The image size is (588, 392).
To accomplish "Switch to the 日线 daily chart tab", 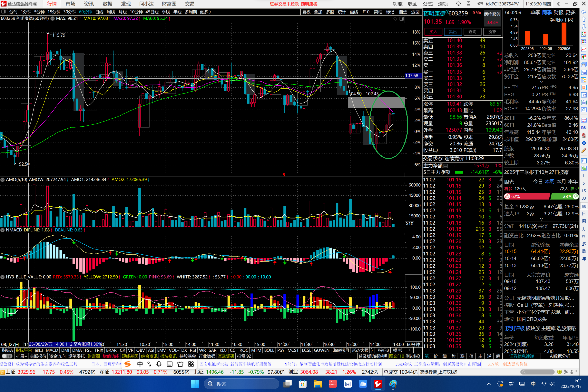I will point(99,12).
